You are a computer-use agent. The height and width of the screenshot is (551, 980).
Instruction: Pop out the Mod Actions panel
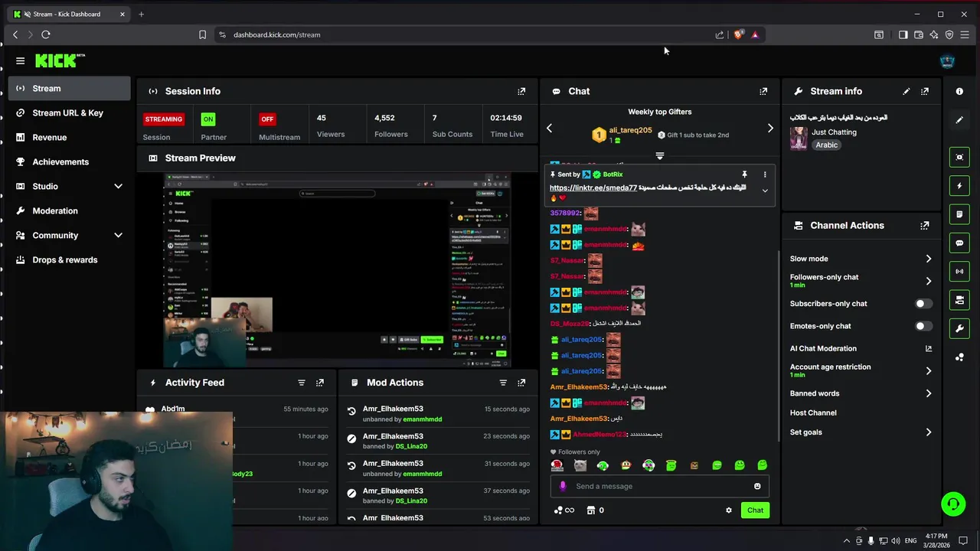[x=521, y=383]
